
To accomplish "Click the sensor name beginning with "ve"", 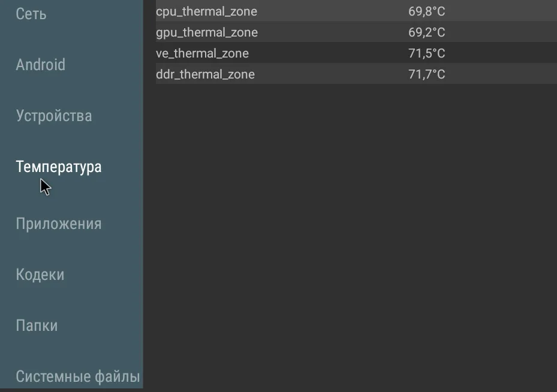I will coord(202,53).
